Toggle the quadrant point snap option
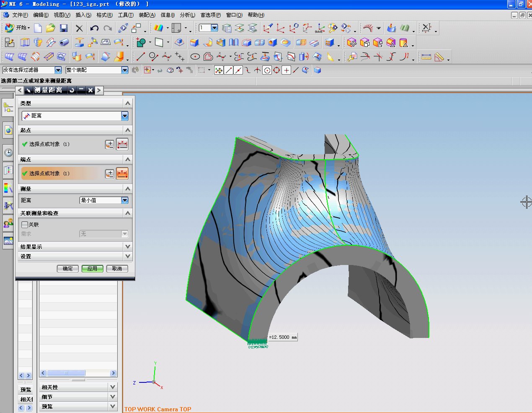This screenshot has width=532, height=413. 277,70
